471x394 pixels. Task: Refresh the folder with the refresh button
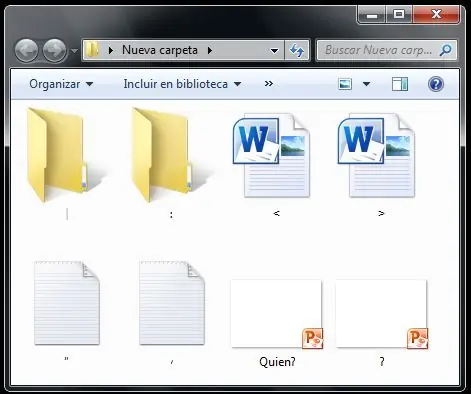[297, 51]
